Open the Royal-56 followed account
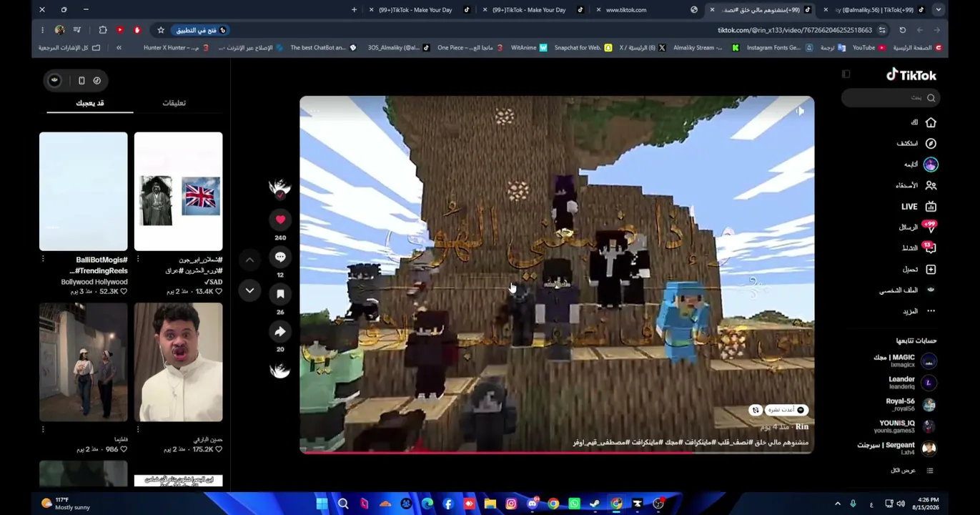This screenshot has height=515, width=980. tap(911, 405)
